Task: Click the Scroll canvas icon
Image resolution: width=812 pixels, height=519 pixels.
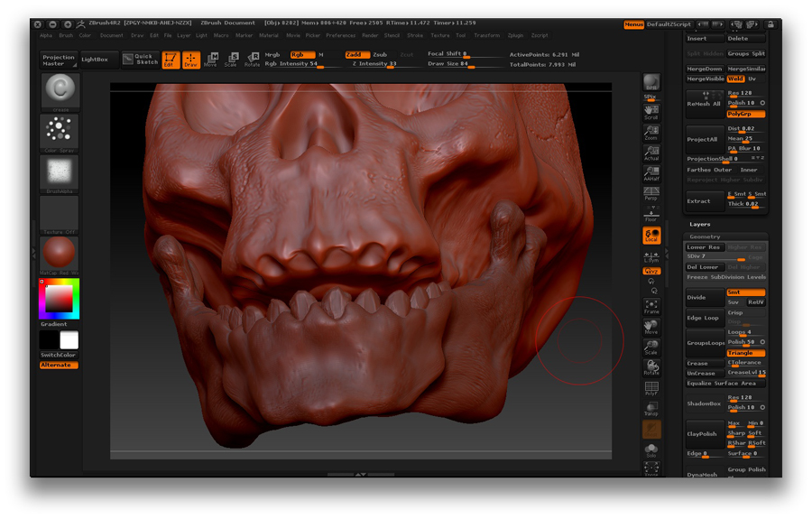Action: click(651, 112)
